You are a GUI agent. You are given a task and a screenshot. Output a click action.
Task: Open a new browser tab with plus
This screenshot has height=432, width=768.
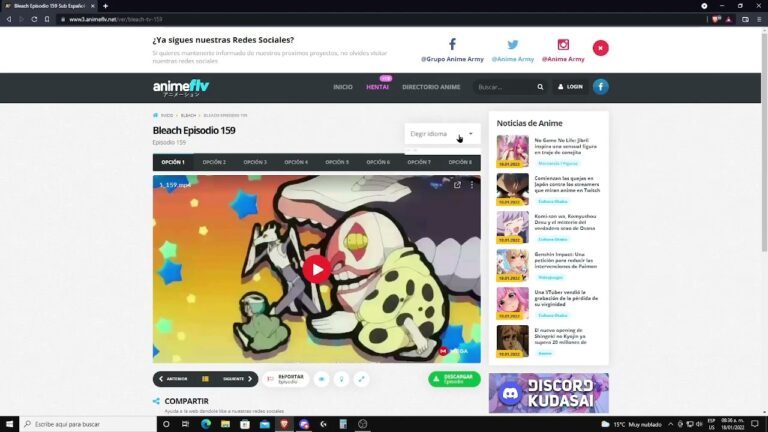[105, 6]
